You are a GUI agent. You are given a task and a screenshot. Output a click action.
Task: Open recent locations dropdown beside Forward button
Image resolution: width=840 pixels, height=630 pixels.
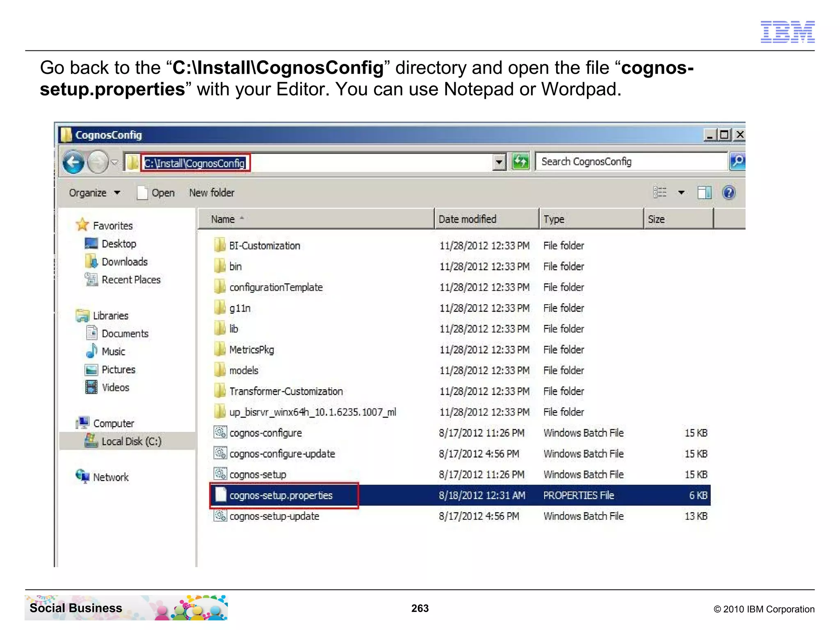click(115, 162)
